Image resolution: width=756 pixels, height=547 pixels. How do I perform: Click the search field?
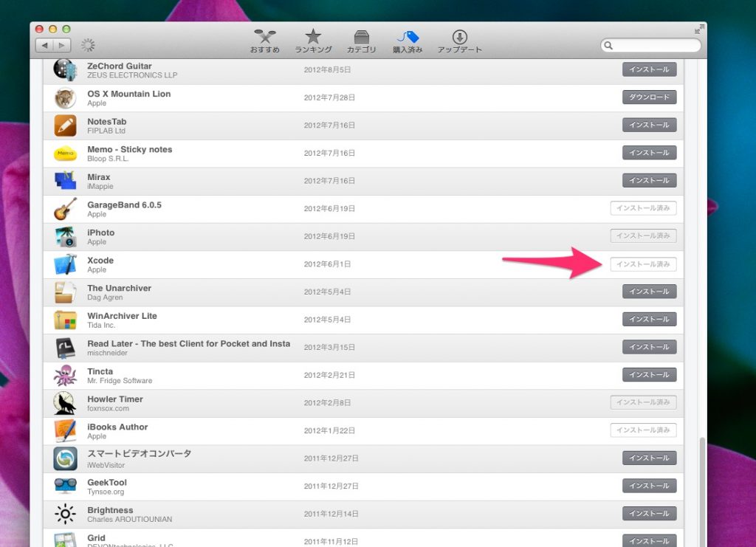[651, 45]
